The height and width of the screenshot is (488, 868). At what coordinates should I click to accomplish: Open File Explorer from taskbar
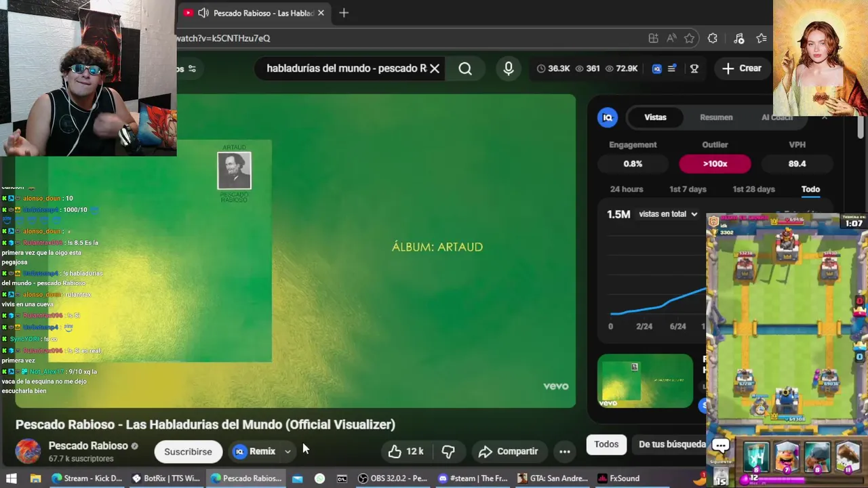click(x=35, y=479)
